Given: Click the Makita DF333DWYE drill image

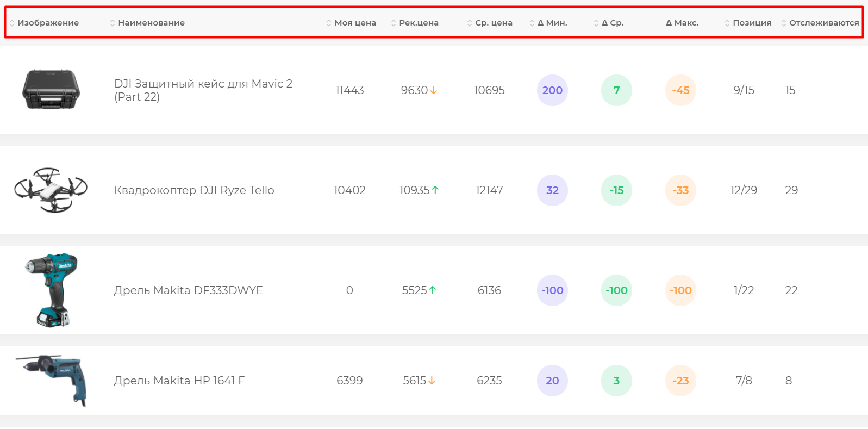Looking at the screenshot, I should click(x=51, y=290).
